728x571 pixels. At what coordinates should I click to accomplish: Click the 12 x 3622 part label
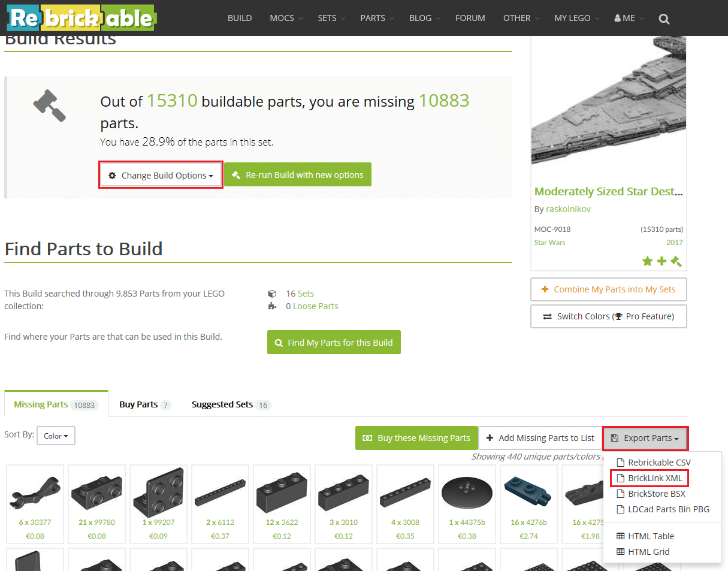pos(282,522)
